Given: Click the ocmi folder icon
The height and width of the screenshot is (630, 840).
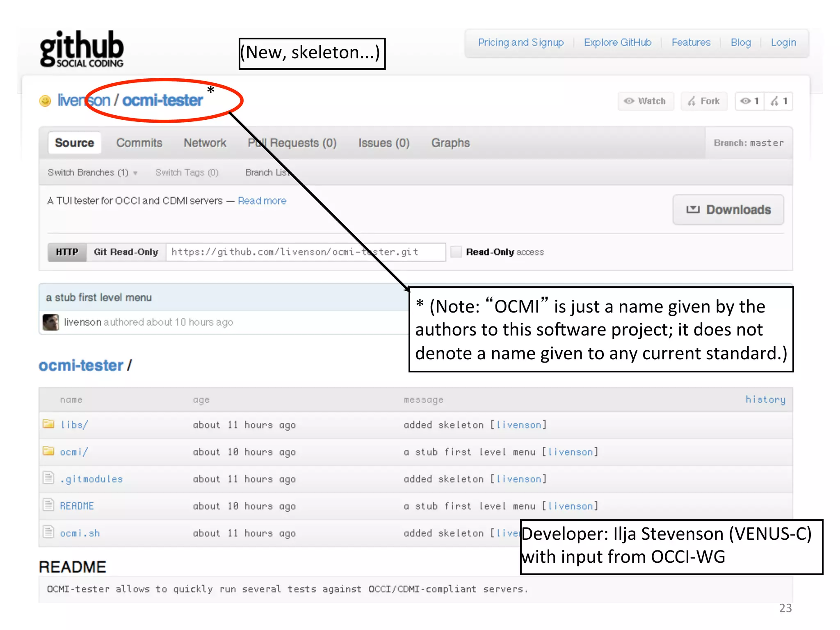Looking at the screenshot, I should (x=48, y=451).
